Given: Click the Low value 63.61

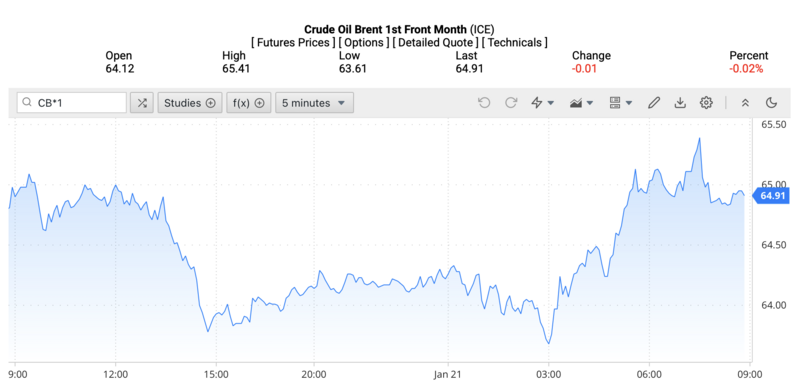Looking at the screenshot, I should point(353,68).
